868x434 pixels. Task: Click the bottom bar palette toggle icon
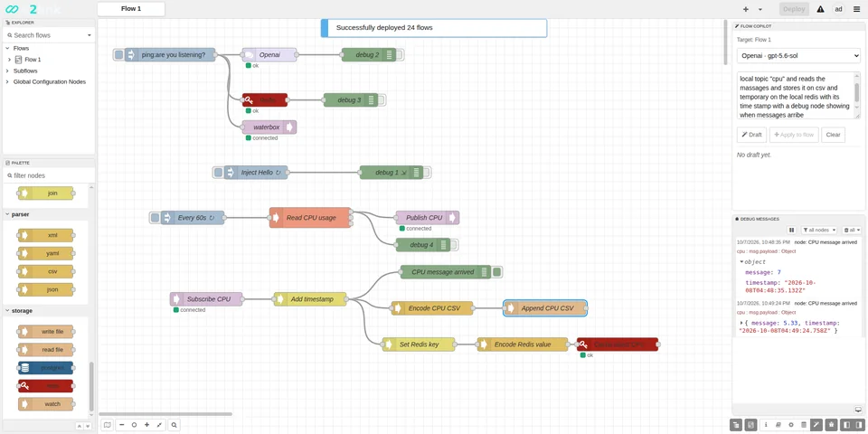[x=736, y=425]
